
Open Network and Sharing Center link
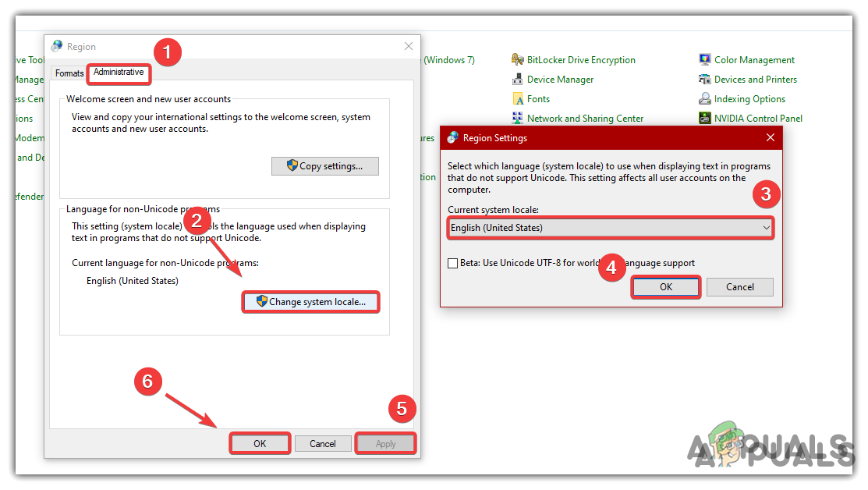click(x=585, y=119)
